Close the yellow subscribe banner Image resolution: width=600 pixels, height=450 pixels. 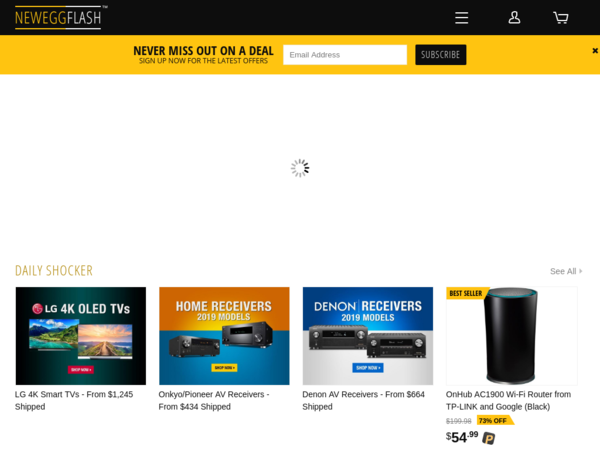[595, 51]
